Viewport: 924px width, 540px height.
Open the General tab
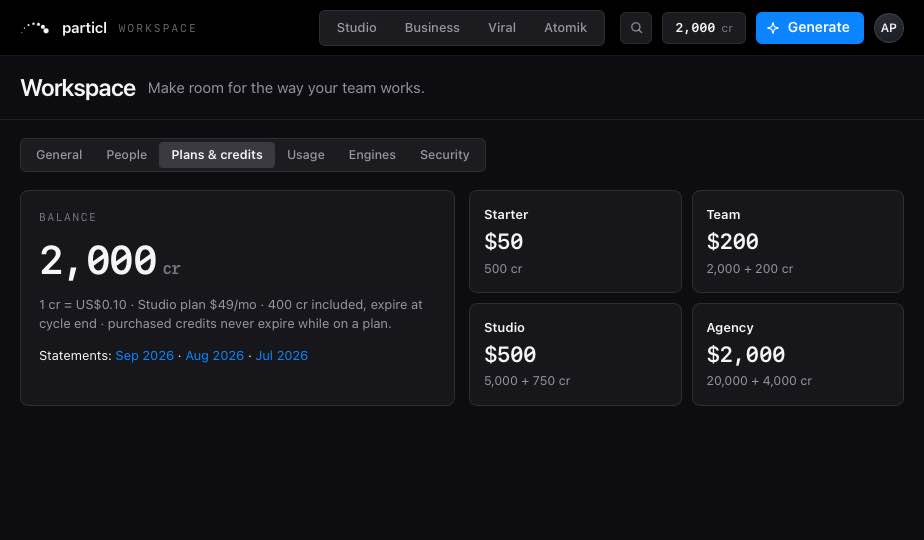[x=59, y=155]
